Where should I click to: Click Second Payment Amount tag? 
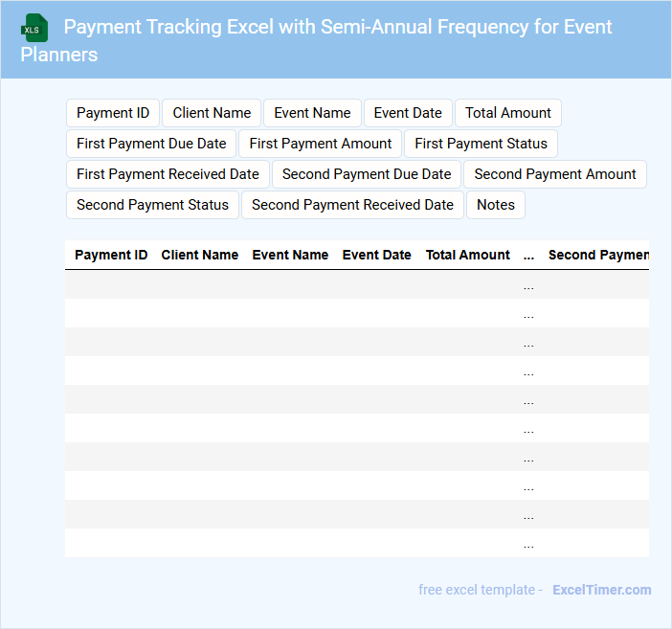tap(555, 174)
